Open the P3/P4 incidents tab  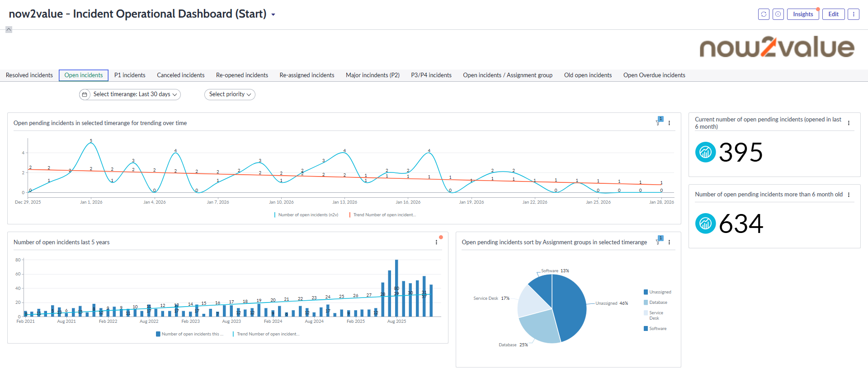pyautogui.click(x=431, y=75)
